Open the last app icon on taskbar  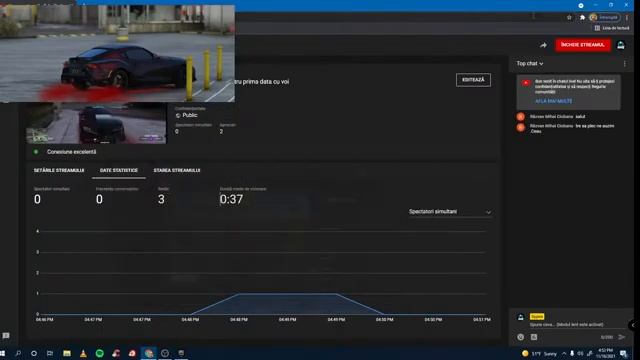click(181, 353)
